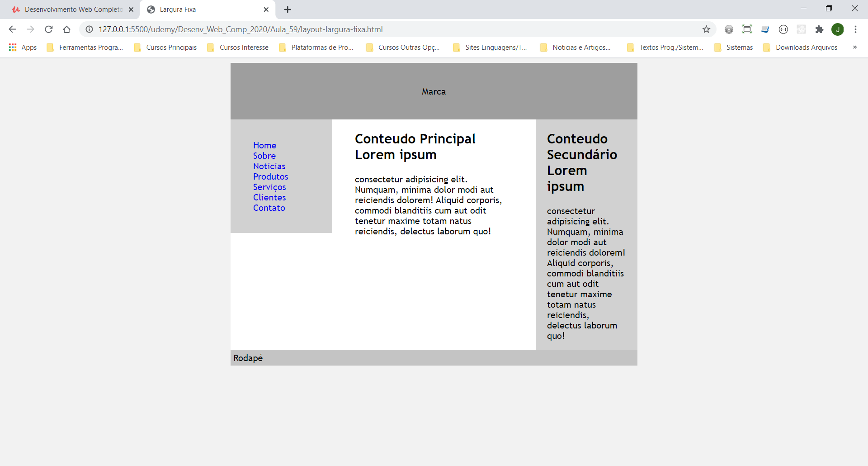Click the forward navigation arrow
The height and width of the screenshot is (466, 868).
click(30, 29)
